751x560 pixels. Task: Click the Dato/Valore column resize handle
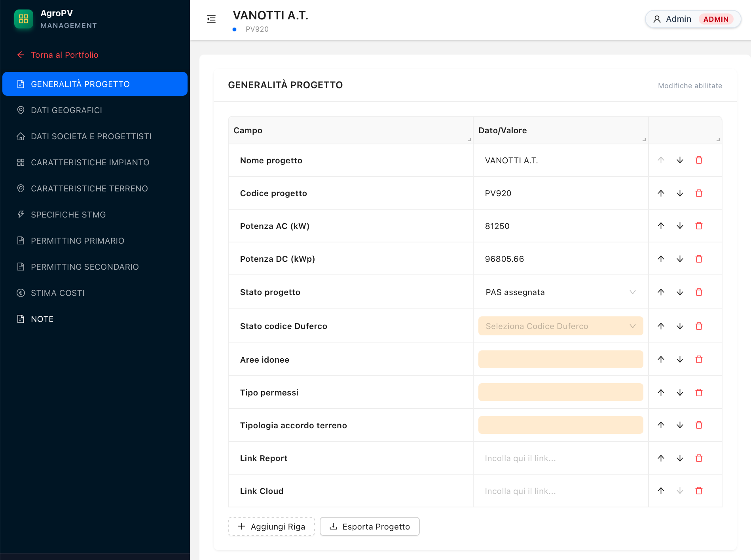(644, 140)
